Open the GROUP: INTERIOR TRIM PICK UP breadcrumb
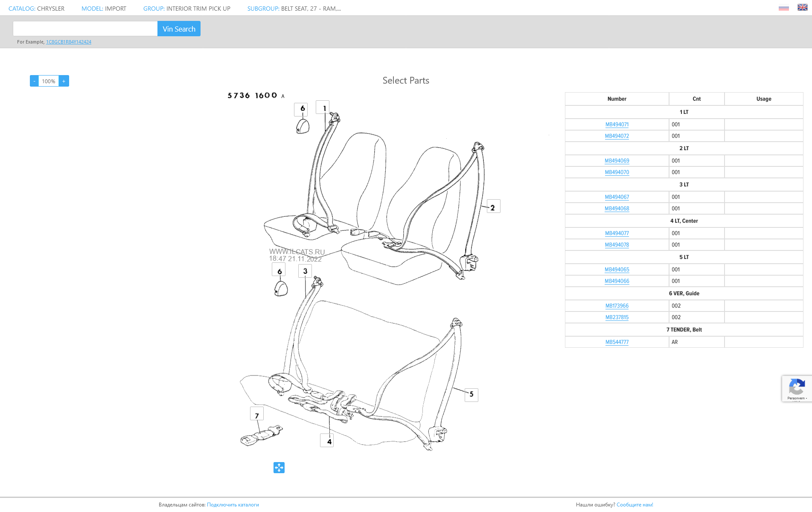Screen dimensions: 812x512 (186, 9)
